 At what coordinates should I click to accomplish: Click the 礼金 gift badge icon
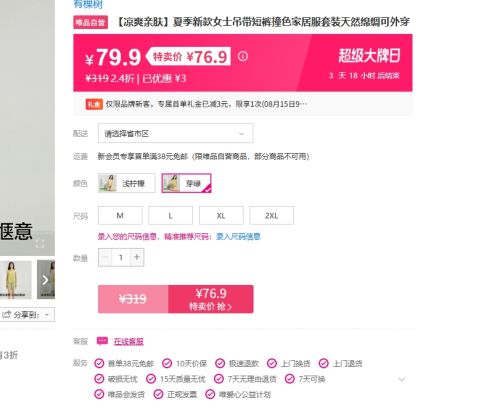94,104
